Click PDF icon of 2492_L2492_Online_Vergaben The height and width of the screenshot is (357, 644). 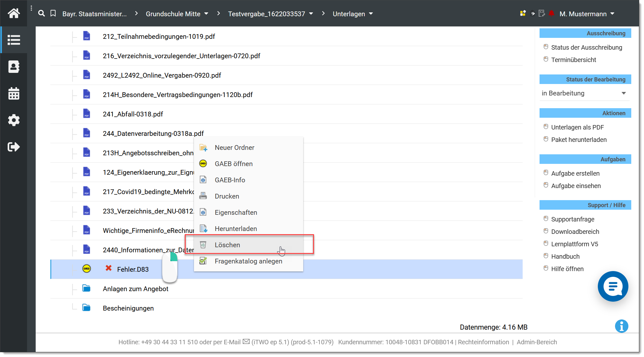87,75
